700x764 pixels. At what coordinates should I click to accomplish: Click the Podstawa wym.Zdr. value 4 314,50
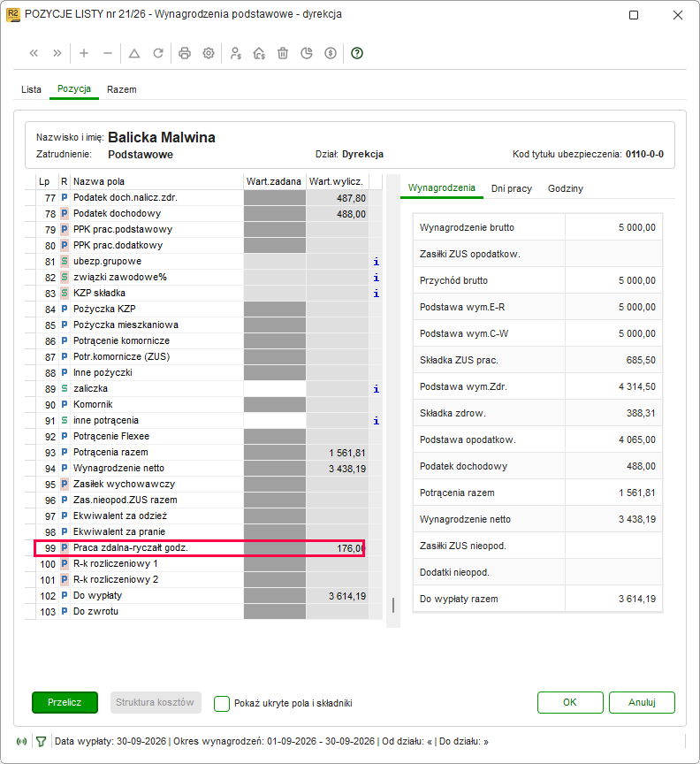tap(637, 387)
